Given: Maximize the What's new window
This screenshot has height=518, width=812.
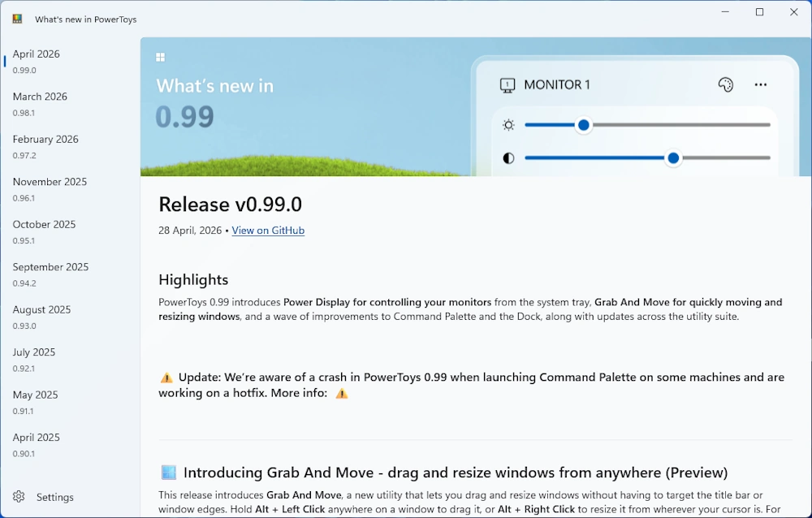Looking at the screenshot, I should [759, 12].
